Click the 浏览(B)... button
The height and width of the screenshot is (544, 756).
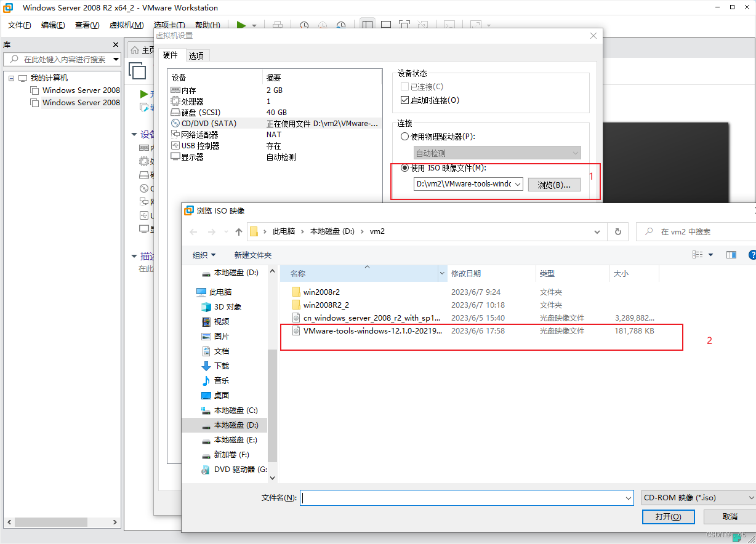click(x=554, y=185)
